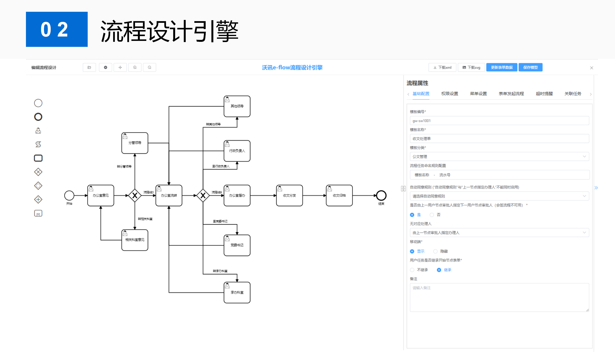The image size is (615, 364).
Task: Switch to 关联任务 tab
Action: tap(573, 94)
